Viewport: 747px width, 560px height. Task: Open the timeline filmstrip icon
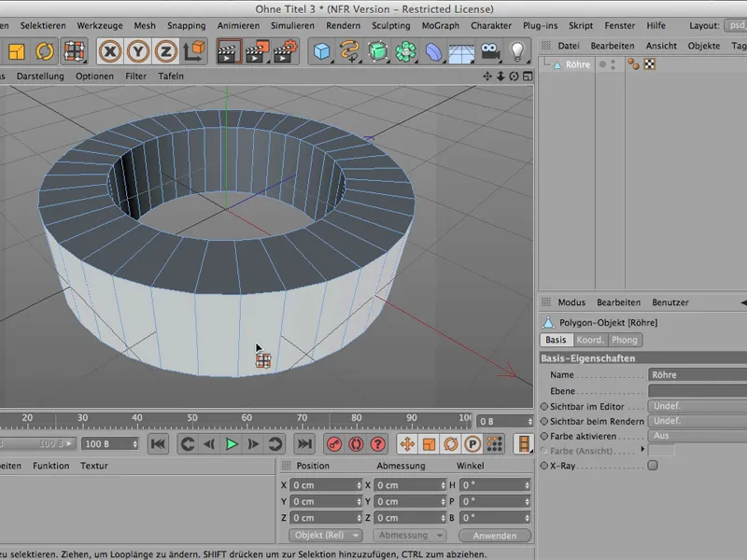point(524,444)
